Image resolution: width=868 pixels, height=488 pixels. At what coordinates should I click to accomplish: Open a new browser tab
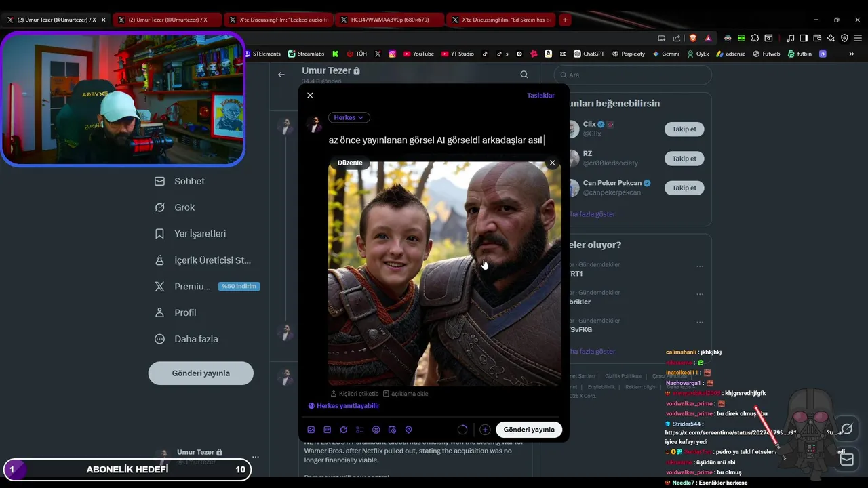point(565,20)
